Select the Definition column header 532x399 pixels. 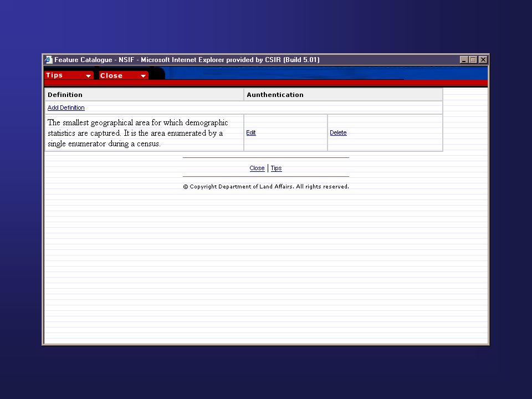(144, 95)
